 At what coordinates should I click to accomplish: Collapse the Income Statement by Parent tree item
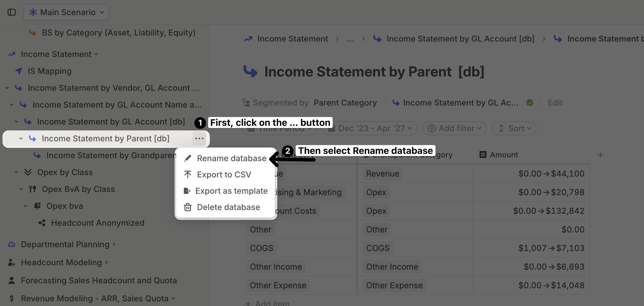(21, 138)
